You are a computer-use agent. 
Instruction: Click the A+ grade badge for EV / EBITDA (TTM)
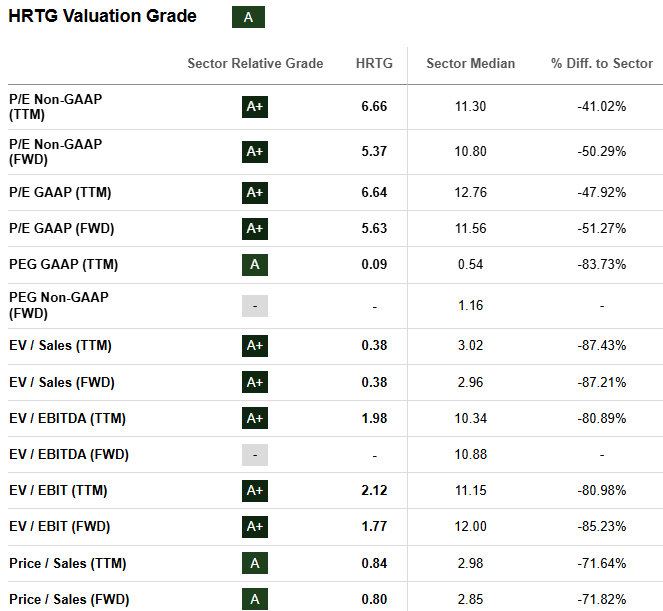pyautogui.click(x=255, y=418)
